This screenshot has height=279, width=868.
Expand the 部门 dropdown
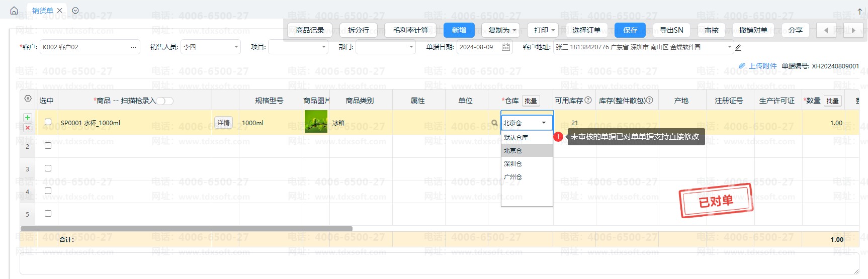tap(411, 47)
